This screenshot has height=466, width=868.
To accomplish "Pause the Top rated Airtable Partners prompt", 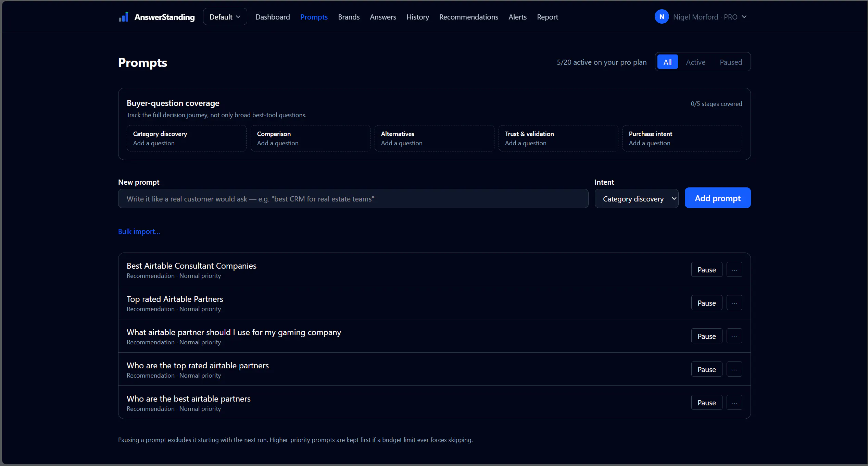I will [x=707, y=303].
